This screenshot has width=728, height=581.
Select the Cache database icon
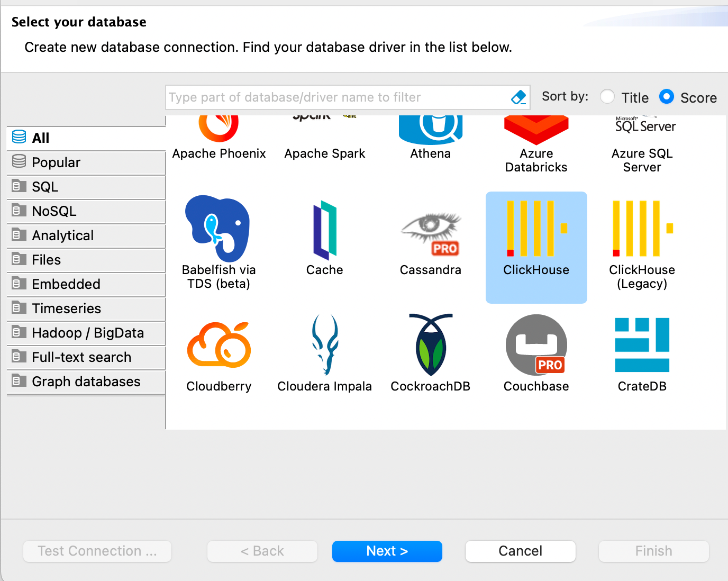[324, 230]
